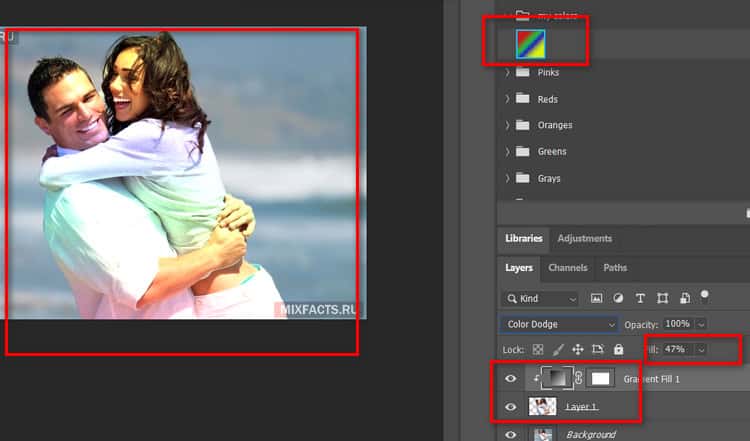Switch to the Channels tab

pyautogui.click(x=568, y=268)
